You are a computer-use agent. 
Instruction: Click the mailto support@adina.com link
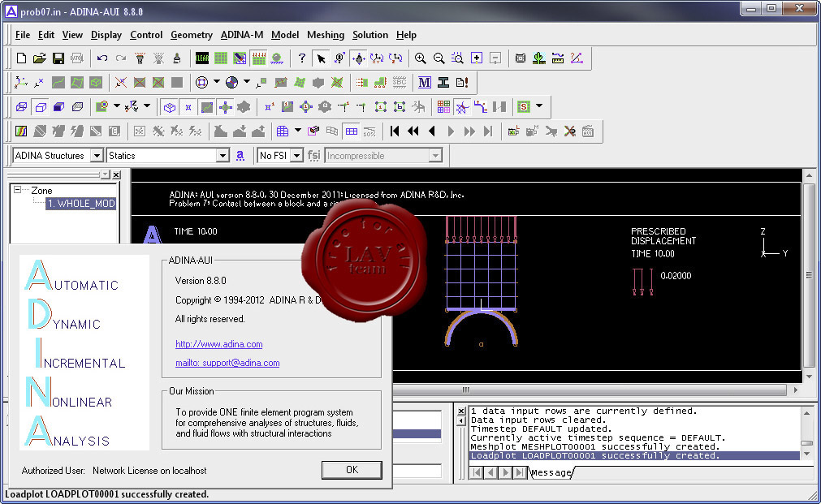click(x=227, y=363)
